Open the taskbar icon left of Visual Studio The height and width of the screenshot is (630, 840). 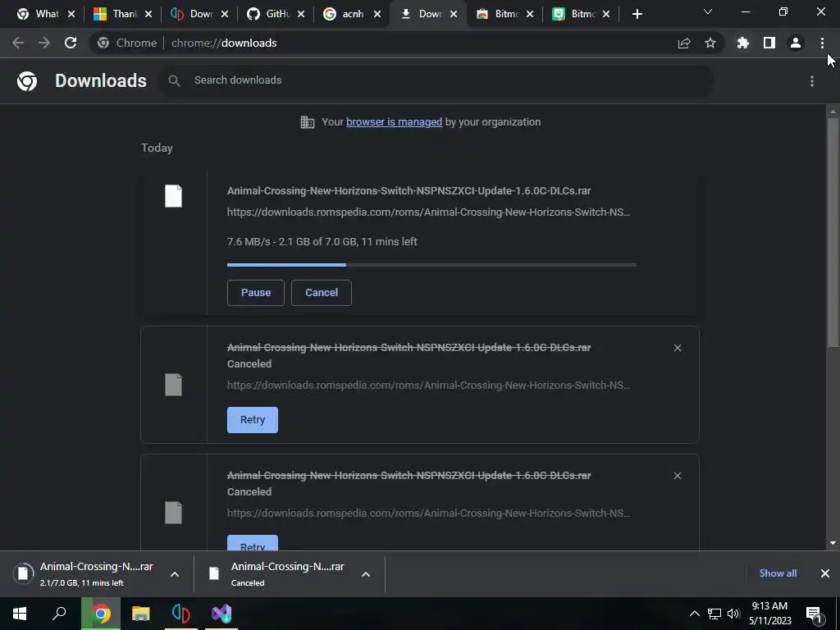pos(181,614)
